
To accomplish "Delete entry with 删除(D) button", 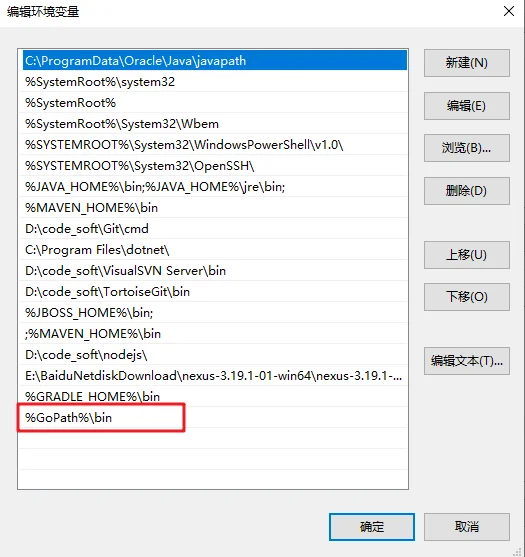I will tap(467, 191).
